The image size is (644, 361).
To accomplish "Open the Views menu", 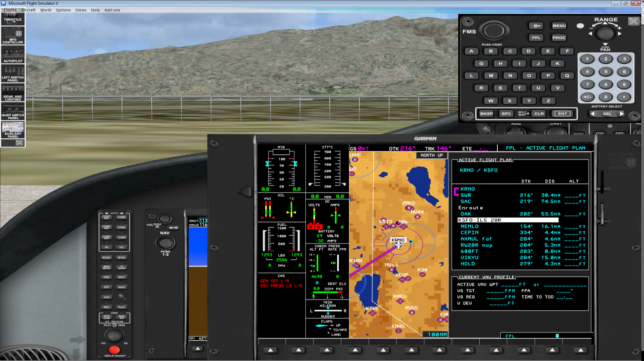I will [81, 10].
